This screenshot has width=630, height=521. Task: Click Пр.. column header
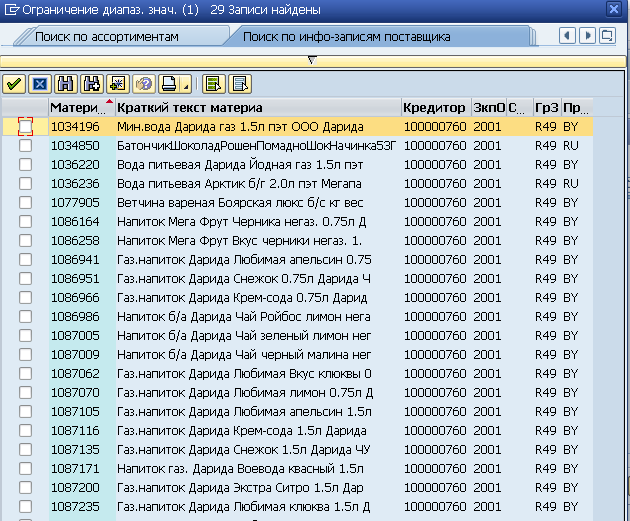click(577, 107)
